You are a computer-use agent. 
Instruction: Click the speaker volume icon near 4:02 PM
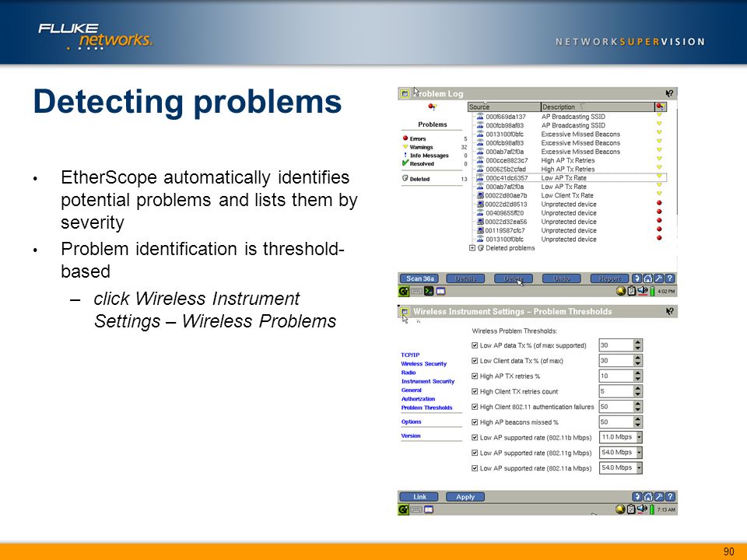(x=643, y=291)
